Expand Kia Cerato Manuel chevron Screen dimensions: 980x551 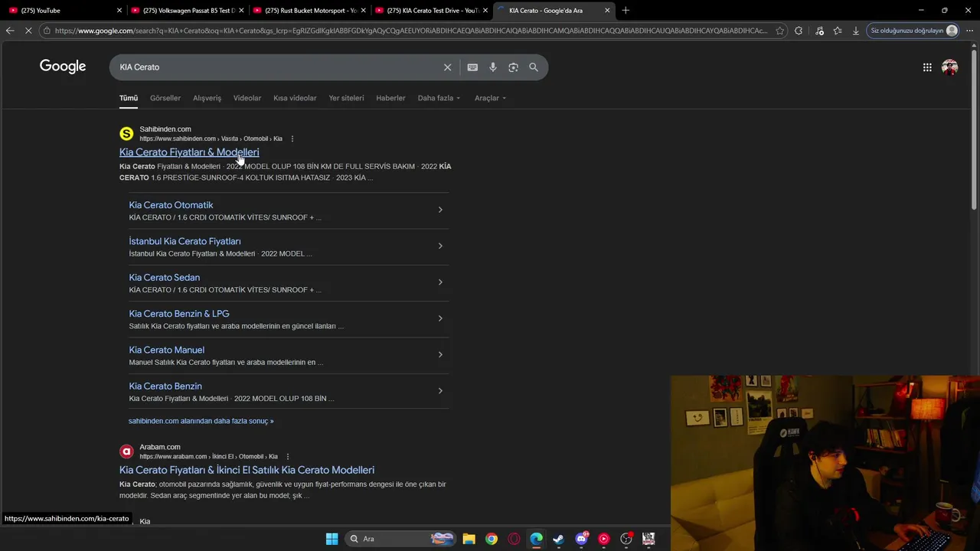coord(440,354)
